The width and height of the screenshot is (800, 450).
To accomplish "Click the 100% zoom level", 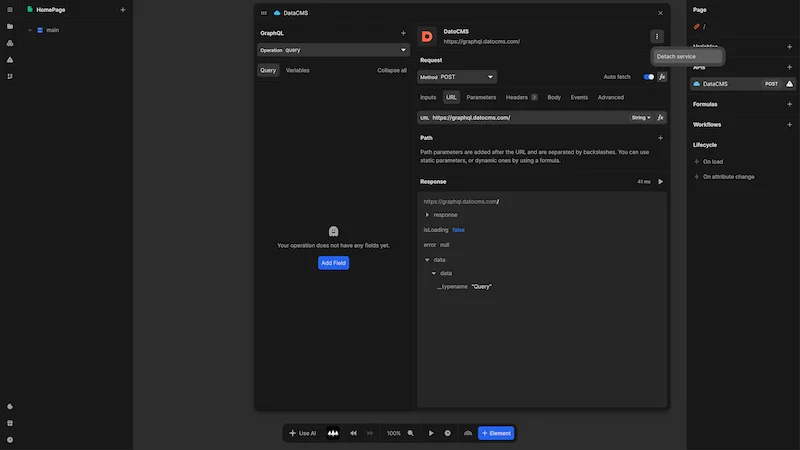I will pyautogui.click(x=393, y=433).
